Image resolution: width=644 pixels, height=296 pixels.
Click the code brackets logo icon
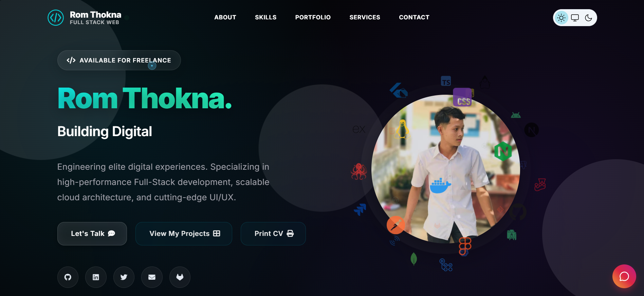coord(56,18)
